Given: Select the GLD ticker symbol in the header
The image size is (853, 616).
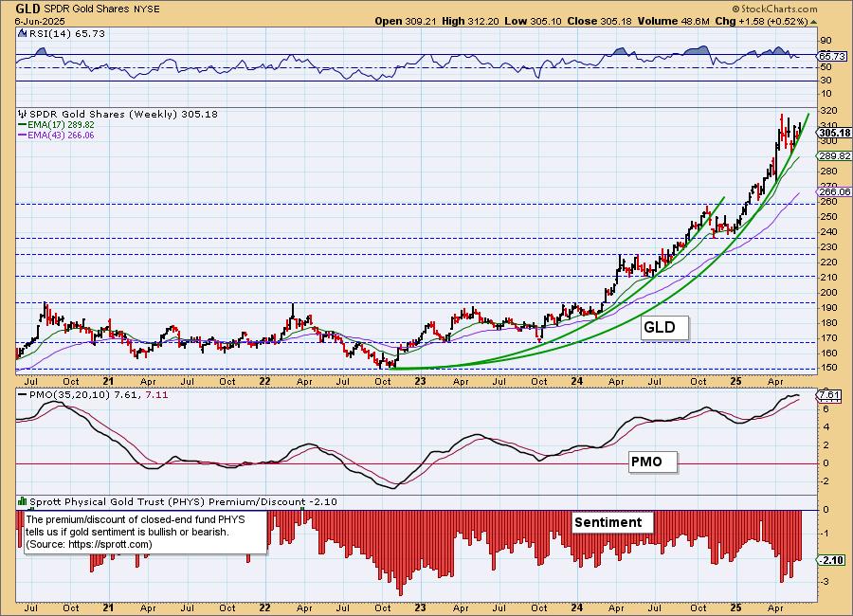Looking at the screenshot, I should pos(27,9).
